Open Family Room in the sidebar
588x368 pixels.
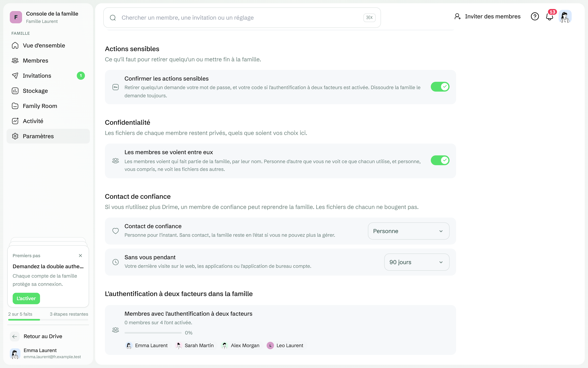click(48, 106)
